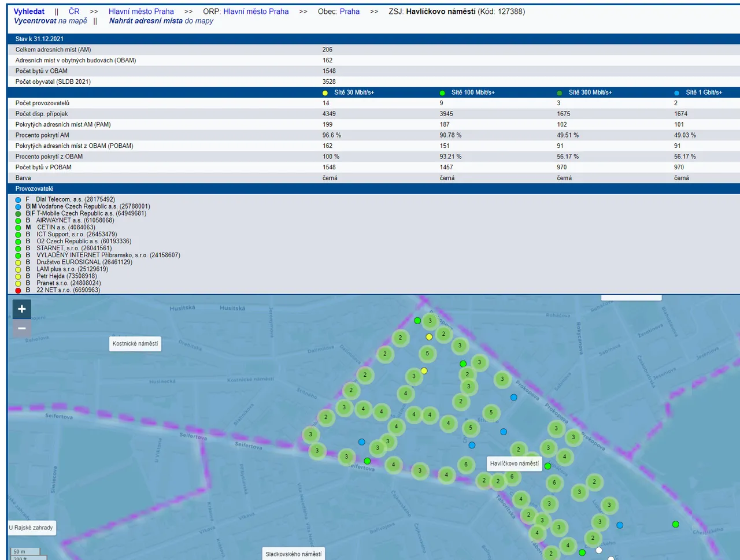Screen dimensions: 740x560
Task: Click dark green dot of Sítě 300 Mbit/s+ header
Action: 559,93
